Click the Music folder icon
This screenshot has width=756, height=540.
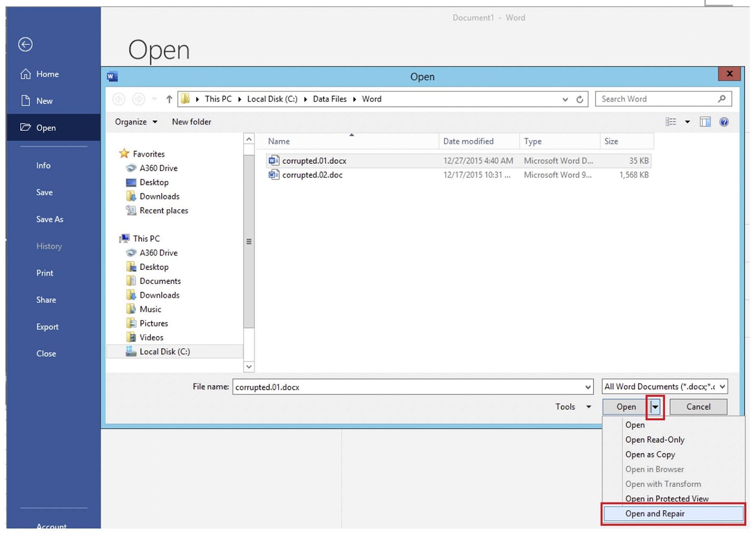131,309
